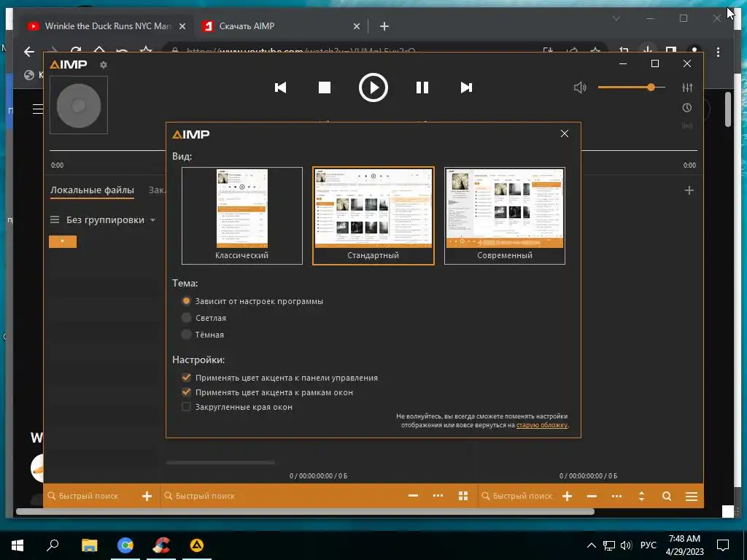The height and width of the screenshot is (560, 747).
Task: Open the right panel ellipsis menu
Action: tap(616, 496)
